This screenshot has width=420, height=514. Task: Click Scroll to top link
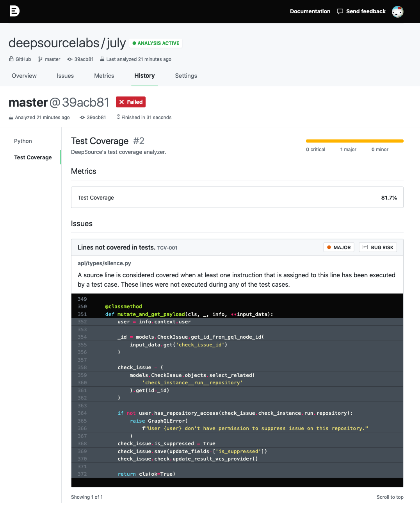tap(390, 497)
